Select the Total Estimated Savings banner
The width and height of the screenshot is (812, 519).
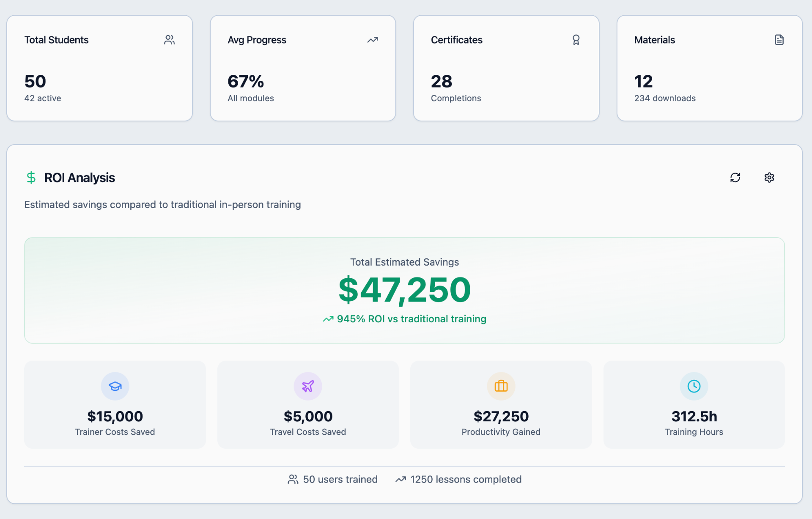pyautogui.click(x=404, y=290)
